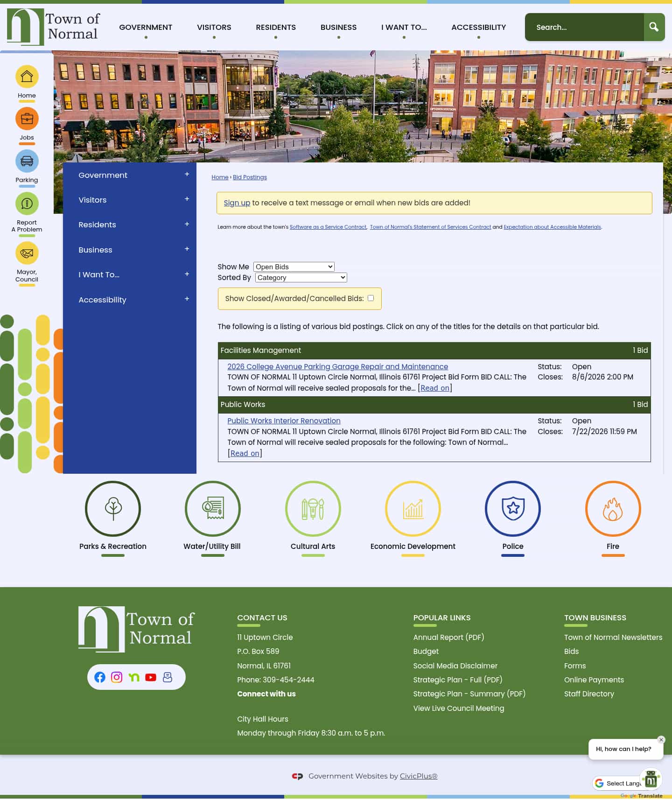Screen dimensions: 672x800
Task: Click View Live Council Meeting link
Action: click(458, 709)
